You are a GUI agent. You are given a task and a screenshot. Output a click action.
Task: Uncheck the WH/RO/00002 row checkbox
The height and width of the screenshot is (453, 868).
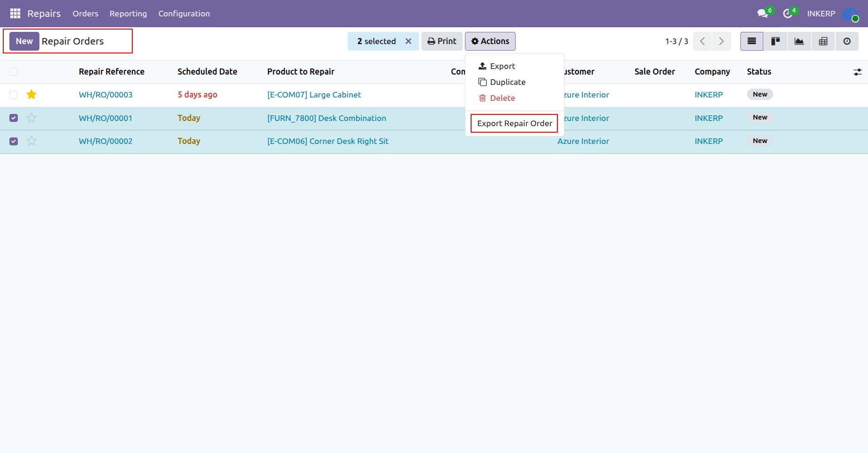tap(14, 141)
